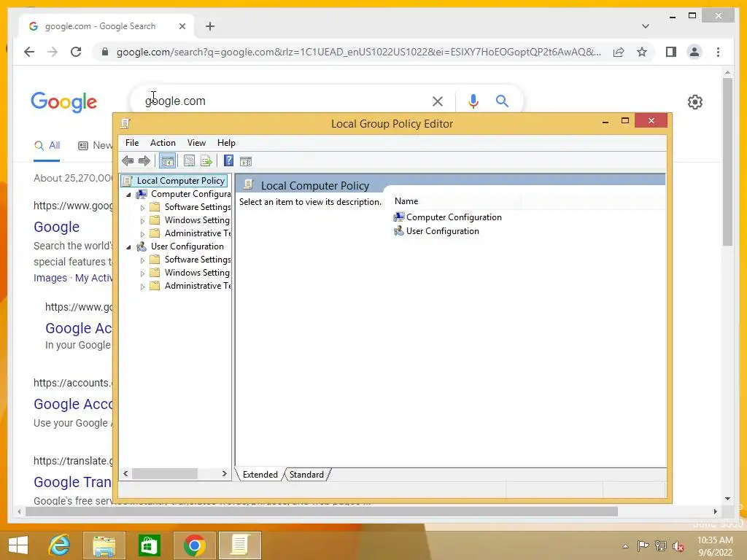Viewport: 747px width, 560px height.
Task: Reload the Chrome page
Action: click(76, 52)
